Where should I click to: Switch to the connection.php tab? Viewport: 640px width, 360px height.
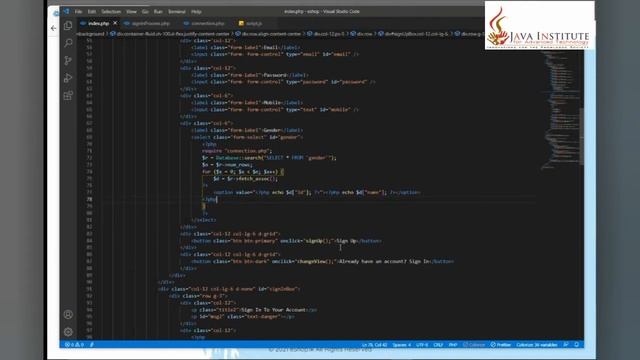tap(207, 24)
